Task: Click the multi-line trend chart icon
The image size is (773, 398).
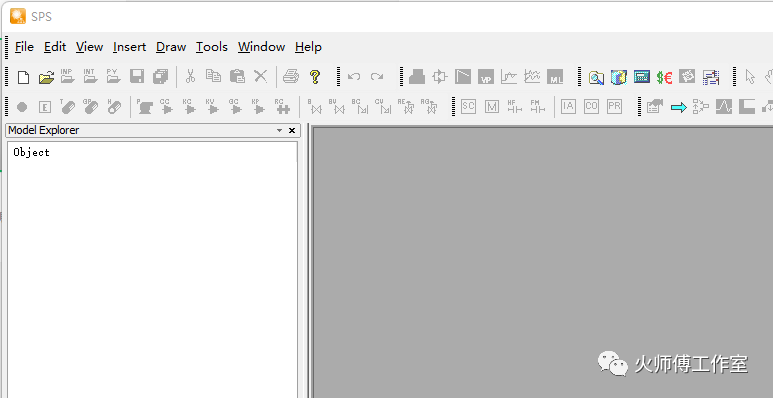Action: click(x=532, y=76)
